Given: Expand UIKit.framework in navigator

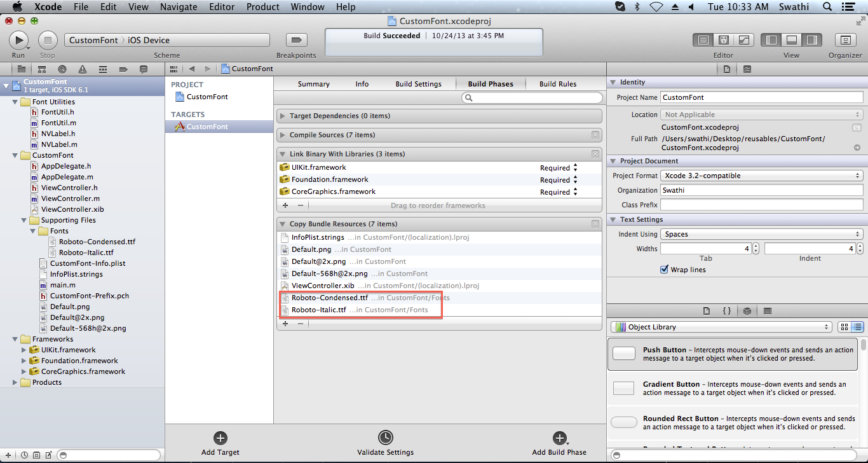Looking at the screenshot, I should [24, 350].
